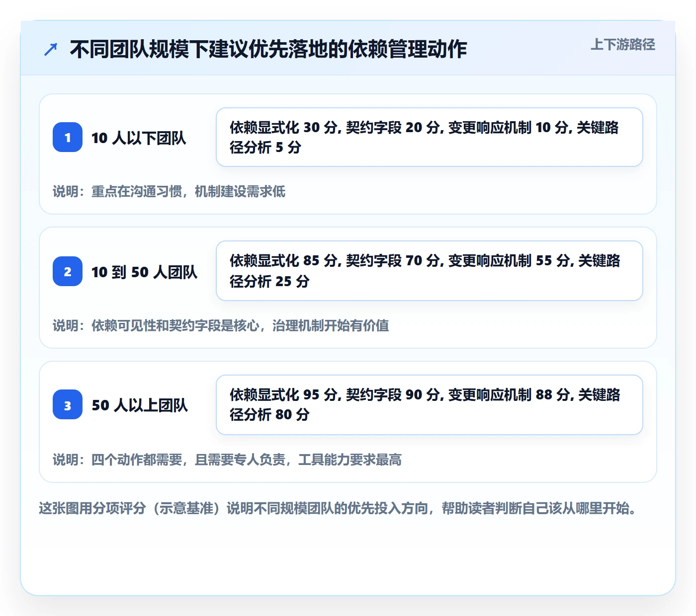Click the footer caption starting 这张图用分项评分
This screenshot has height=616, width=696.
(338, 508)
